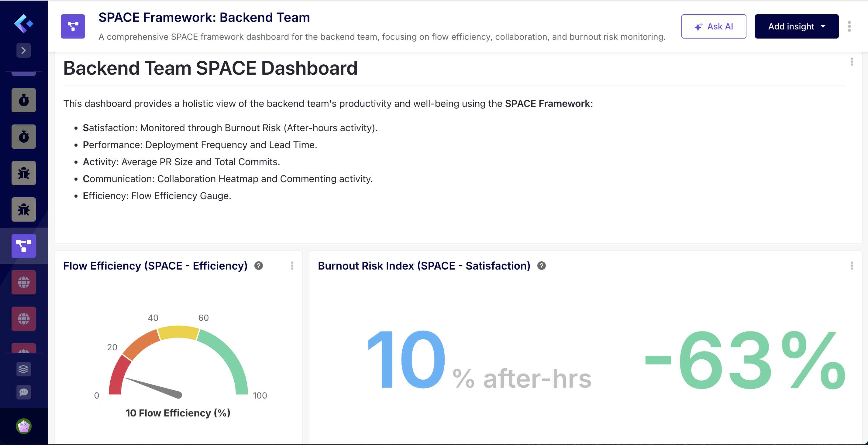Open the Burnout Risk widget options menu
Image resolution: width=868 pixels, height=445 pixels.
[852, 266]
